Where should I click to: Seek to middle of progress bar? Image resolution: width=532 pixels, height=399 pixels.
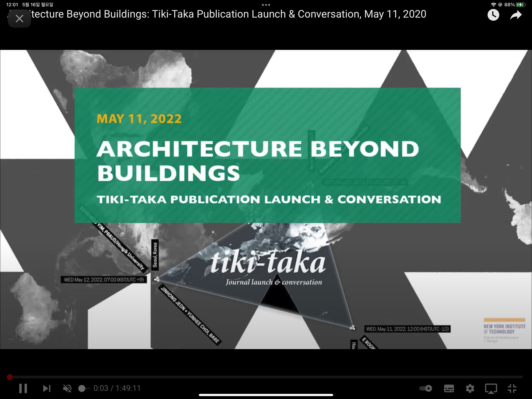pos(266,377)
